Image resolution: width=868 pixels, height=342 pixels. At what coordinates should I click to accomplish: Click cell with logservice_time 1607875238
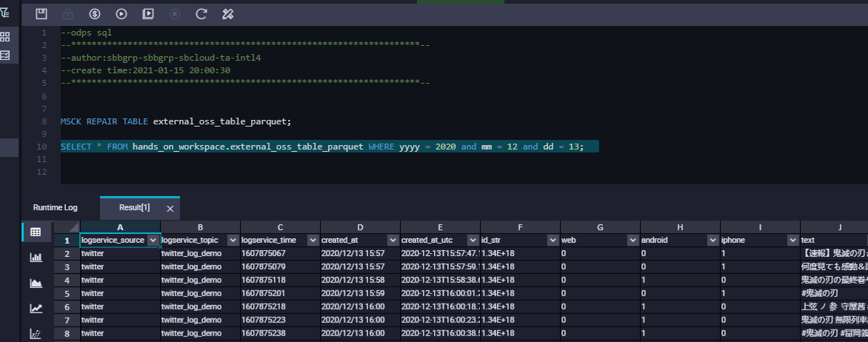(280, 333)
